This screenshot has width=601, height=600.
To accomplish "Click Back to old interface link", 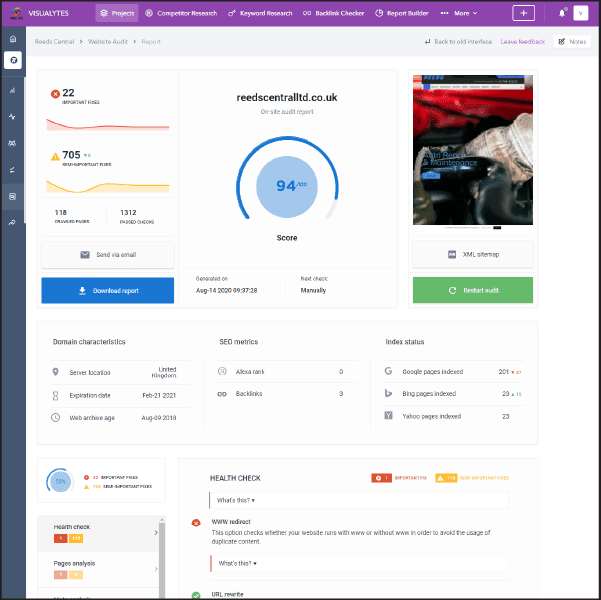I will (x=458, y=41).
